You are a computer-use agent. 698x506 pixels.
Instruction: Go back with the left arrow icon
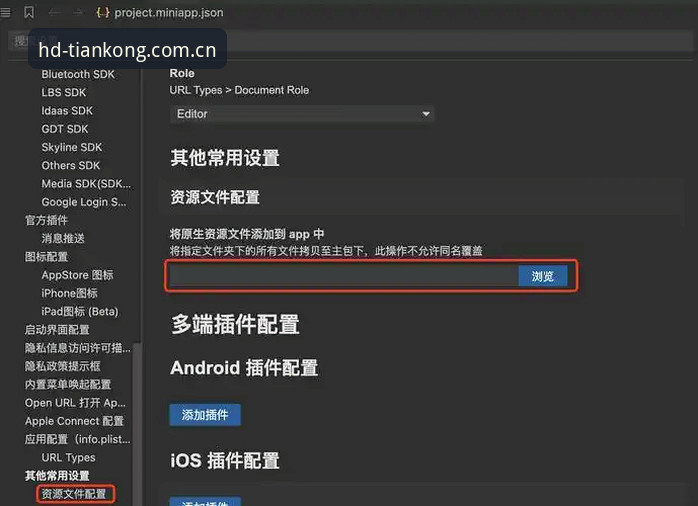tap(54, 12)
